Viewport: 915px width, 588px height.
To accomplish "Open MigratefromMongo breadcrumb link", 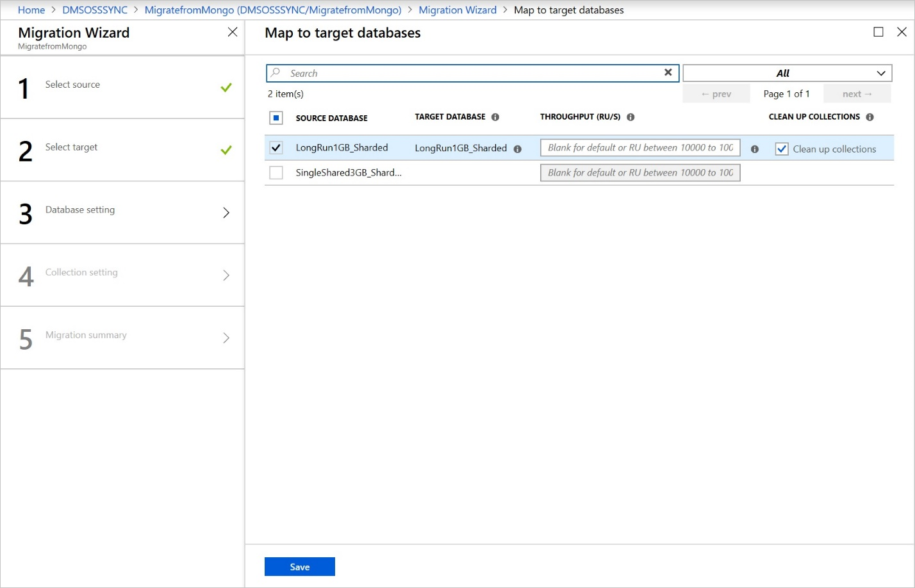I will coord(273,10).
